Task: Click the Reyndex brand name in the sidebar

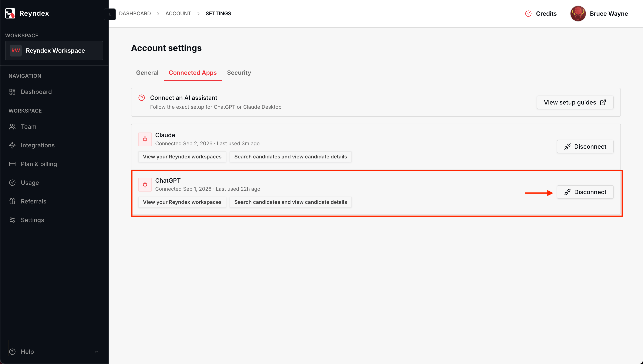Action: coord(34,13)
